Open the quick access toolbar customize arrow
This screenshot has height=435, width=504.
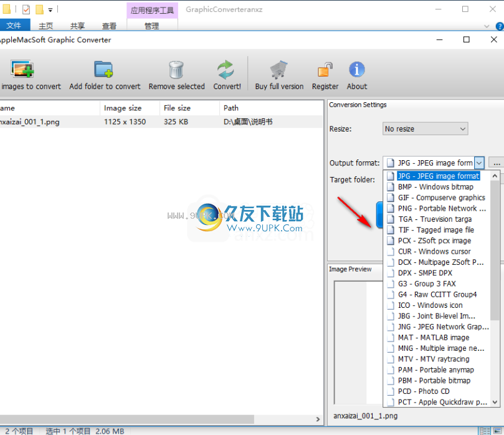[x=50, y=10]
